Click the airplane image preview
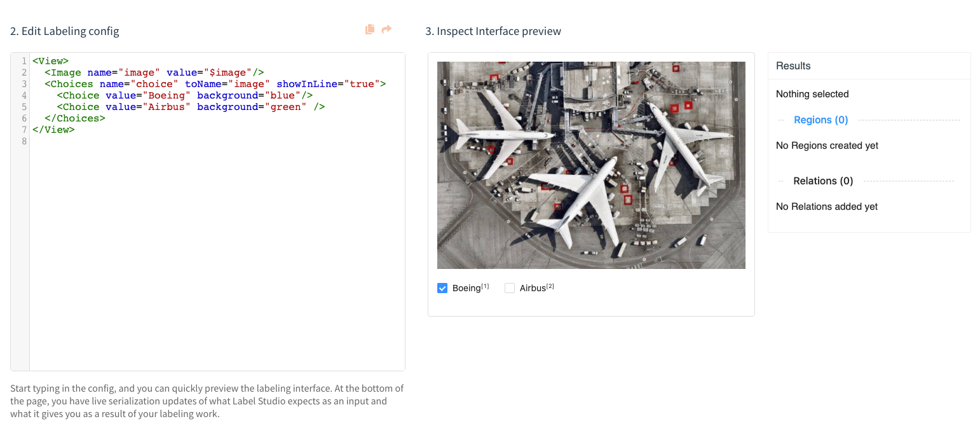980x426 pixels. coord(591,165)
